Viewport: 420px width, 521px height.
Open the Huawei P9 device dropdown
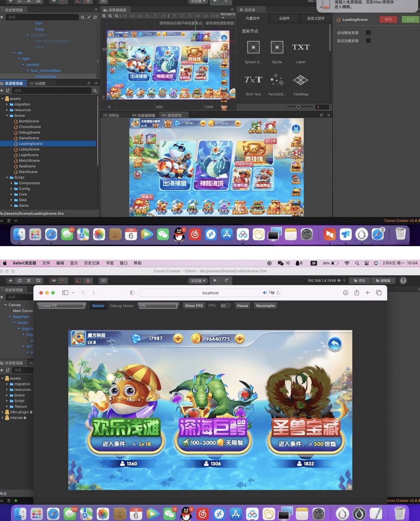(x=61, y=306)
